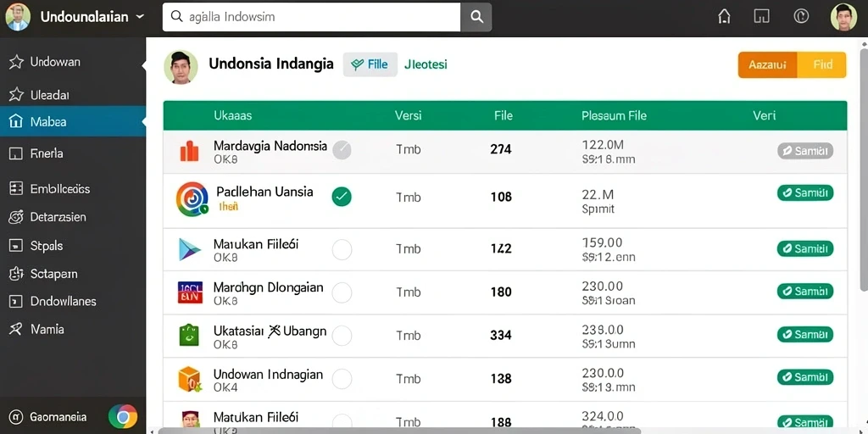Click the orange box icon of Undowan Indnagian
The height and width of the screenshot is (434, 868).
[x=189, y=379]
